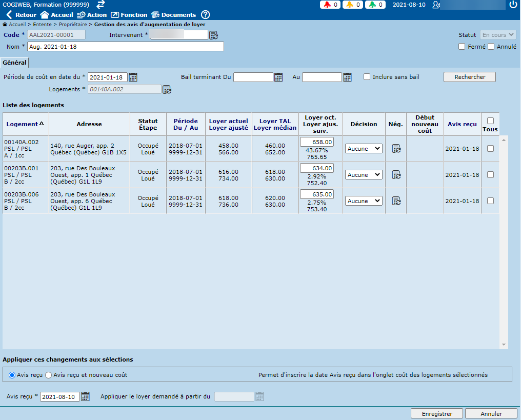Open the Action menu
This screenshot has height=420, width=521.
click(92, 15)
